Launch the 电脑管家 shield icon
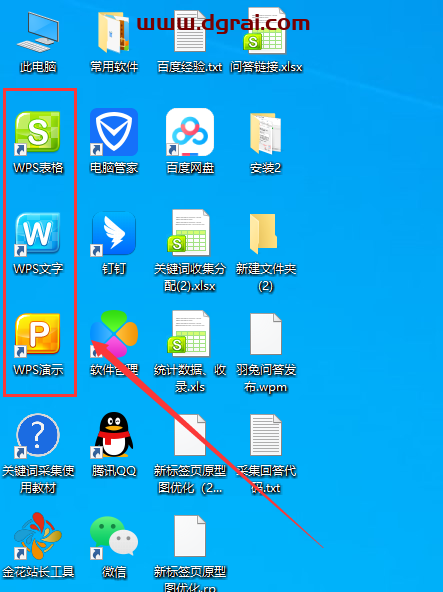443x592 pixels. [x=114, y=132]
